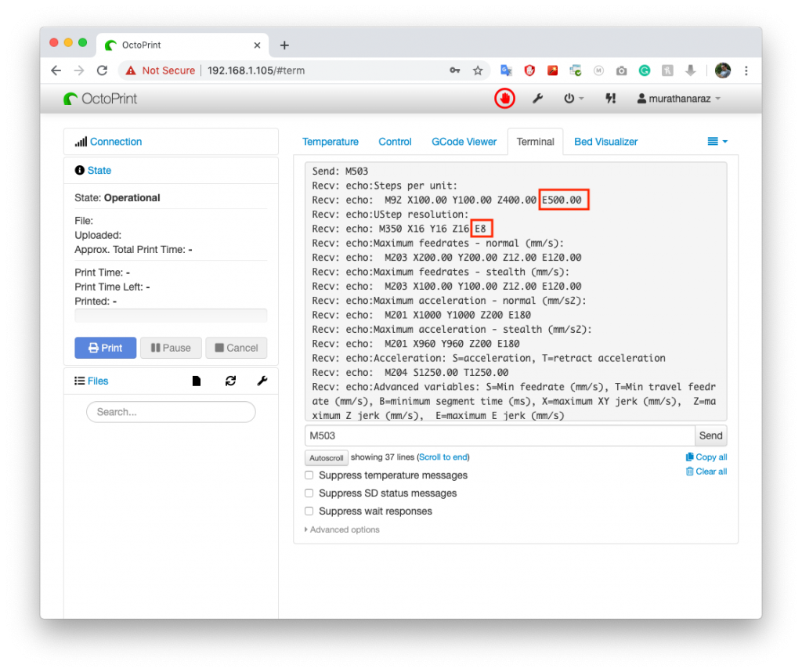Open a new browser tab

pos(284,45)
